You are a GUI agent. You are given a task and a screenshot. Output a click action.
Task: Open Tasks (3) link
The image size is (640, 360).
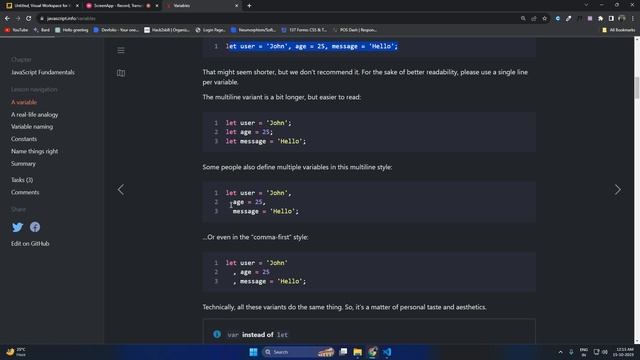pos(22,180)
